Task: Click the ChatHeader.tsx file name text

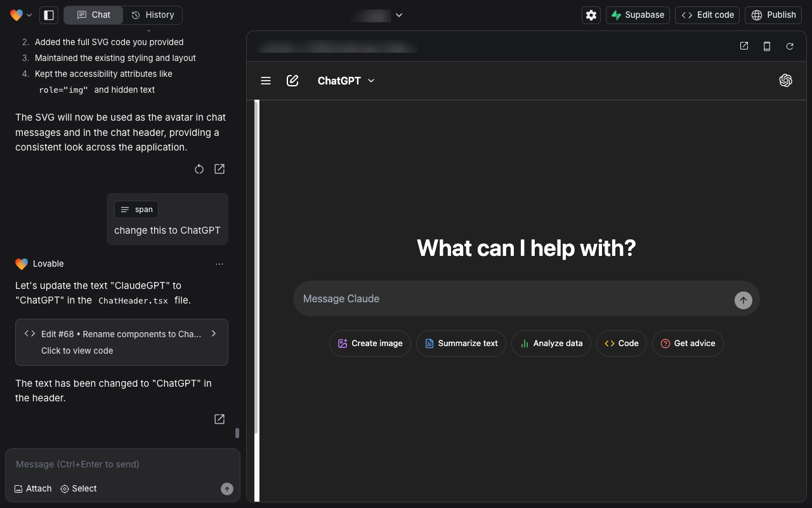Action: coord(133,301)
